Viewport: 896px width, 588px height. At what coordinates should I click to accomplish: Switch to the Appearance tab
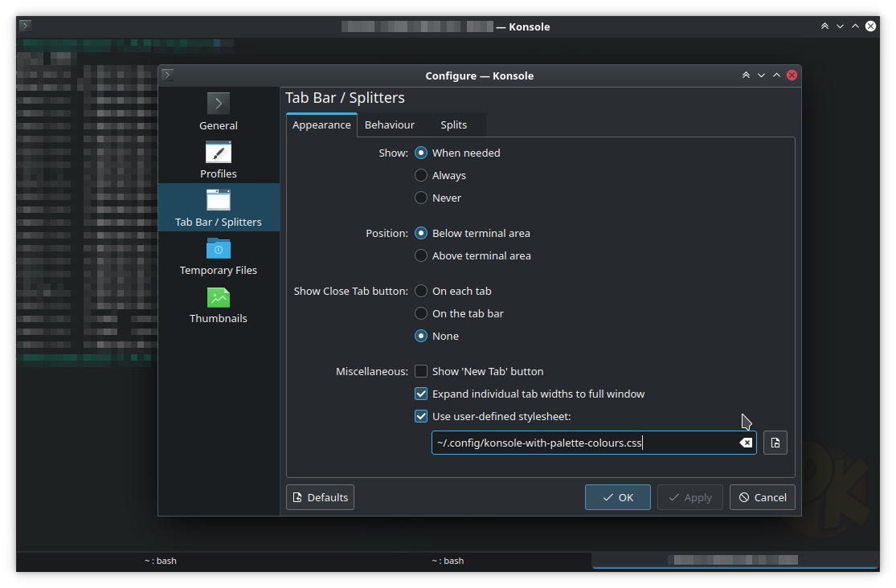click(x=321, y=125)
